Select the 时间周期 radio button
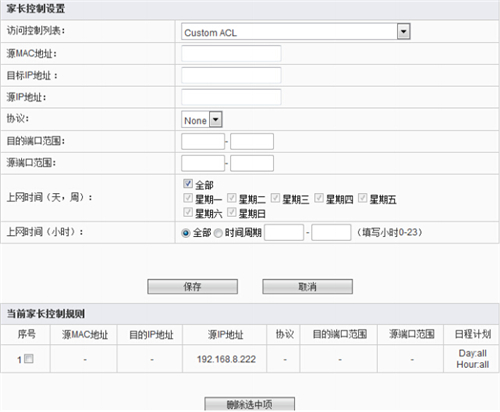The image size is (500, 412). coord(218,233)
